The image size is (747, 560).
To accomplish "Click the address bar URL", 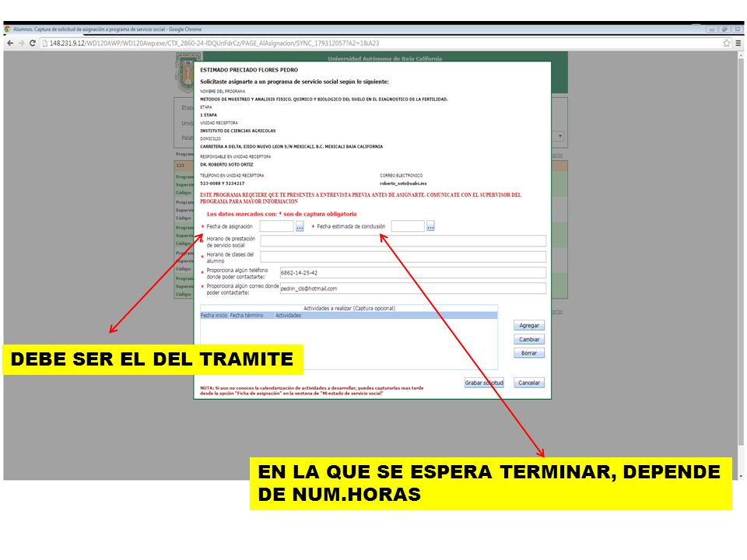I will tap(215, 43).
